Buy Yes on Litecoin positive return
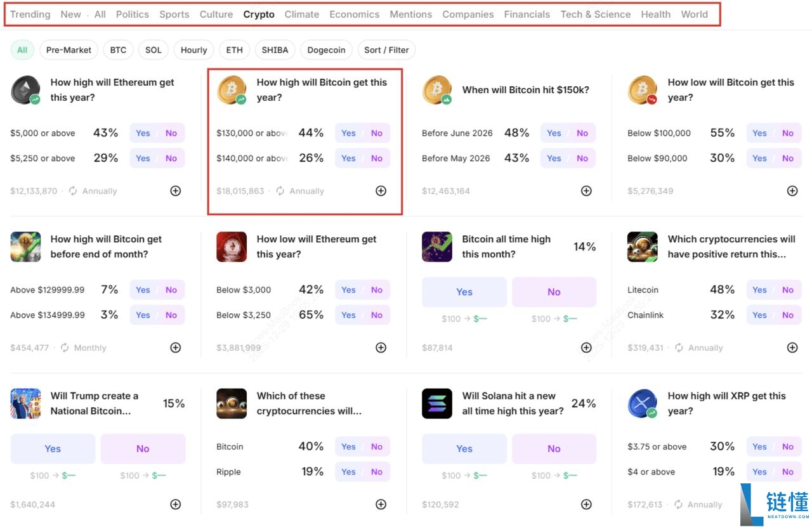The width and height of the screenshot is (812, 527). pos(760,290)
